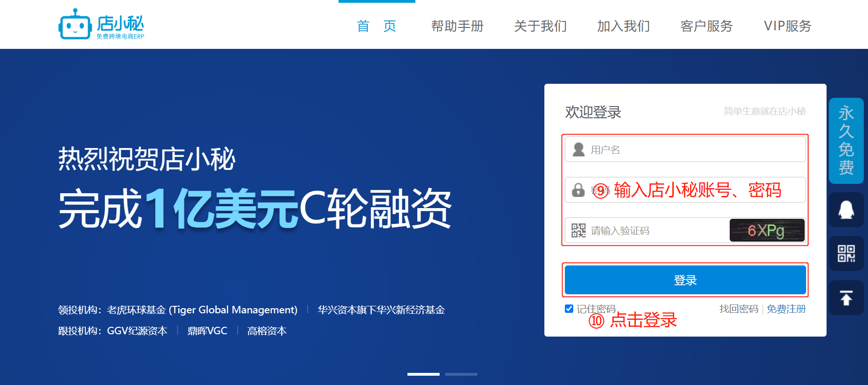Click the lock icon in password field

(x=578, y=190)
